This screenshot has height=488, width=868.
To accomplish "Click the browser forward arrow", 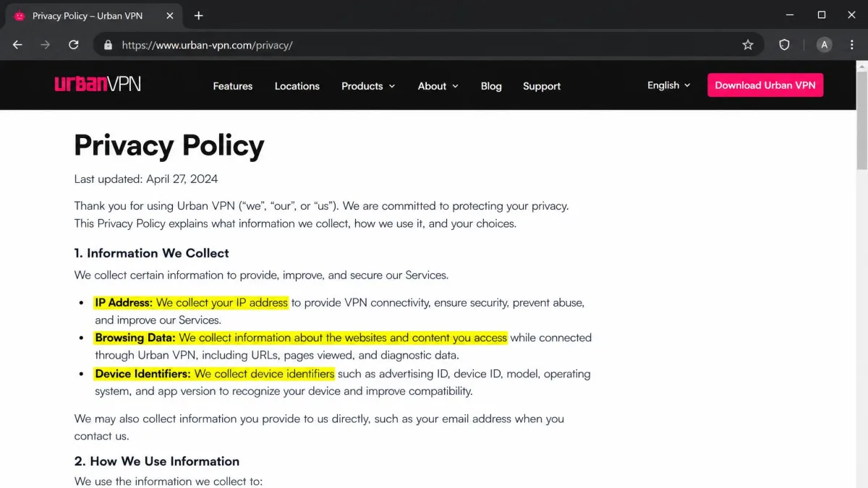I will click(x=46, y=45).
